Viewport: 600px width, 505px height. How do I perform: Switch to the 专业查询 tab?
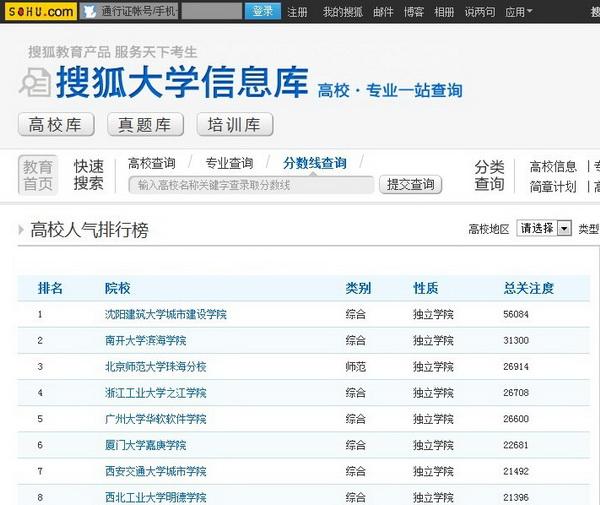coord(229,164)
